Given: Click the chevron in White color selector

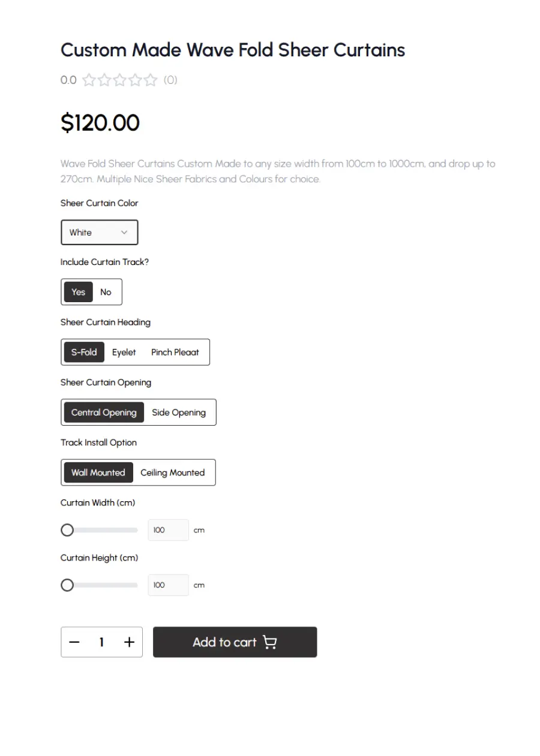Looking at the screenshot, I should (124, 233).
